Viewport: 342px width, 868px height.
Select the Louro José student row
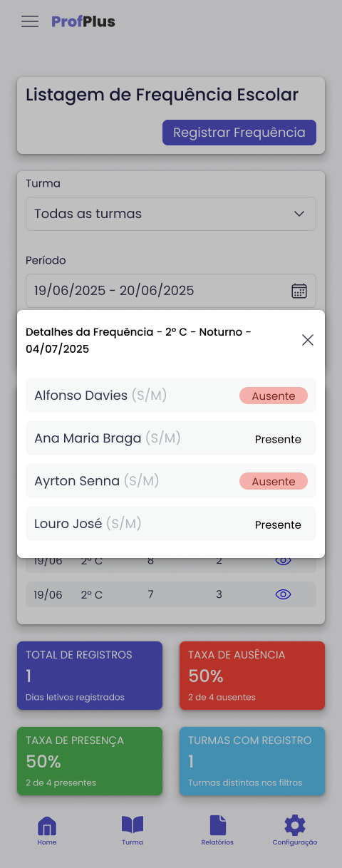pos(171,524)
